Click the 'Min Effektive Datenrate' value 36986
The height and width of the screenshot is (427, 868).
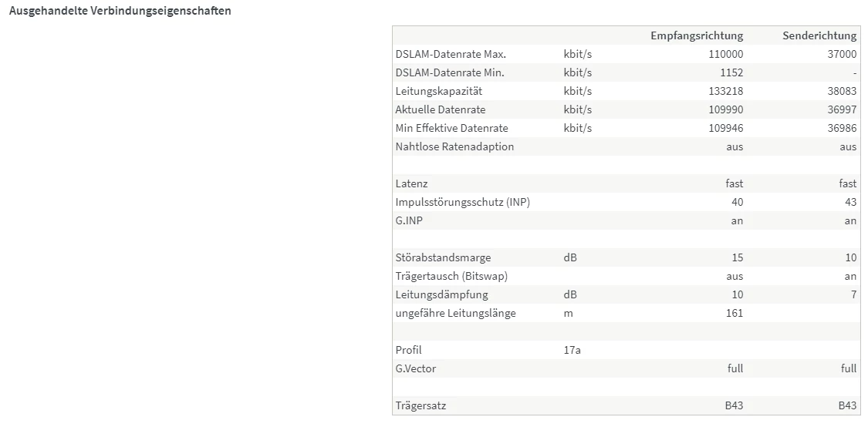tap(841, 128)
